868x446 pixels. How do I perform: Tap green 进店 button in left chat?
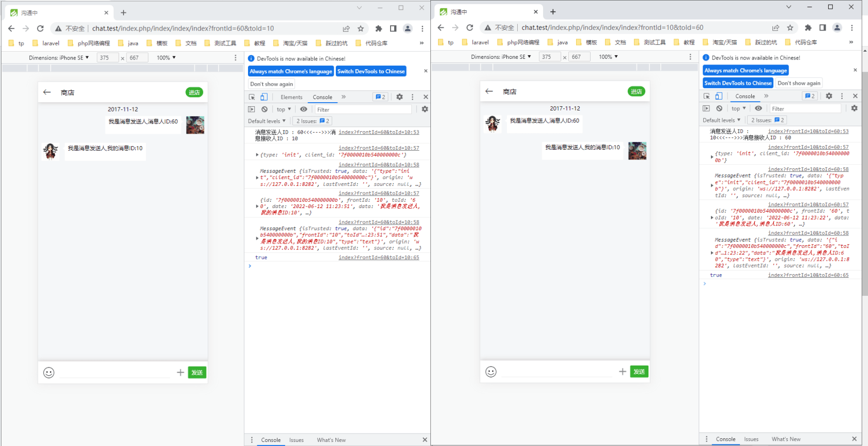click(194, 92)
